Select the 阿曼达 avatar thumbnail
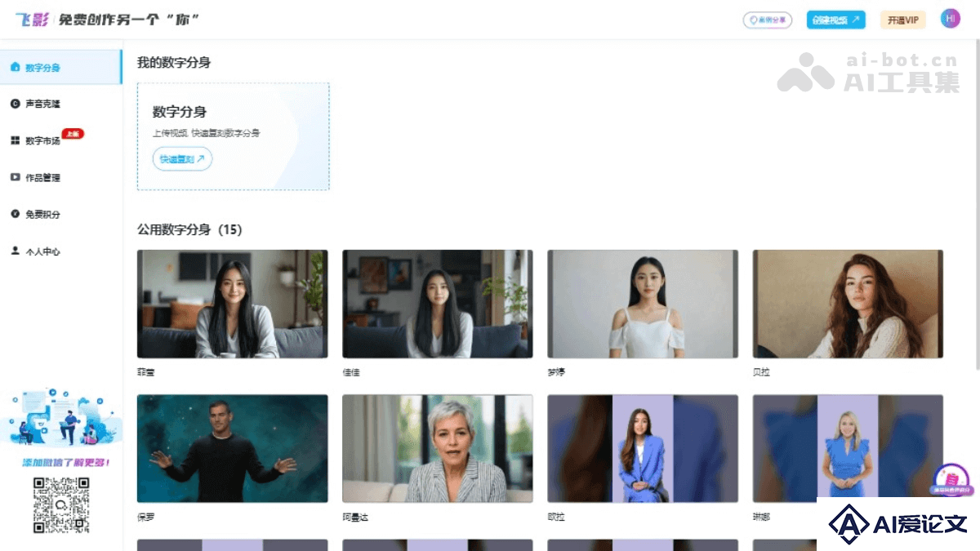The height and width of the screenshot is (551, 980). [438, 449]
